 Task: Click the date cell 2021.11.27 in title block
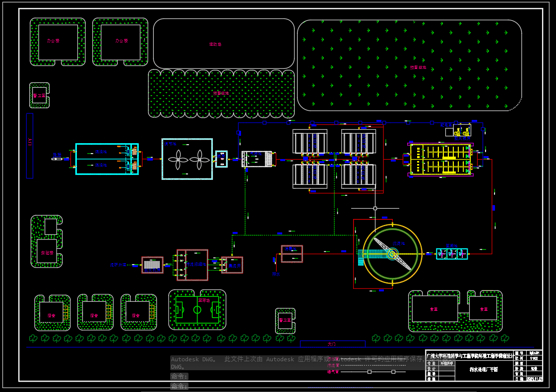click(534, 379)
